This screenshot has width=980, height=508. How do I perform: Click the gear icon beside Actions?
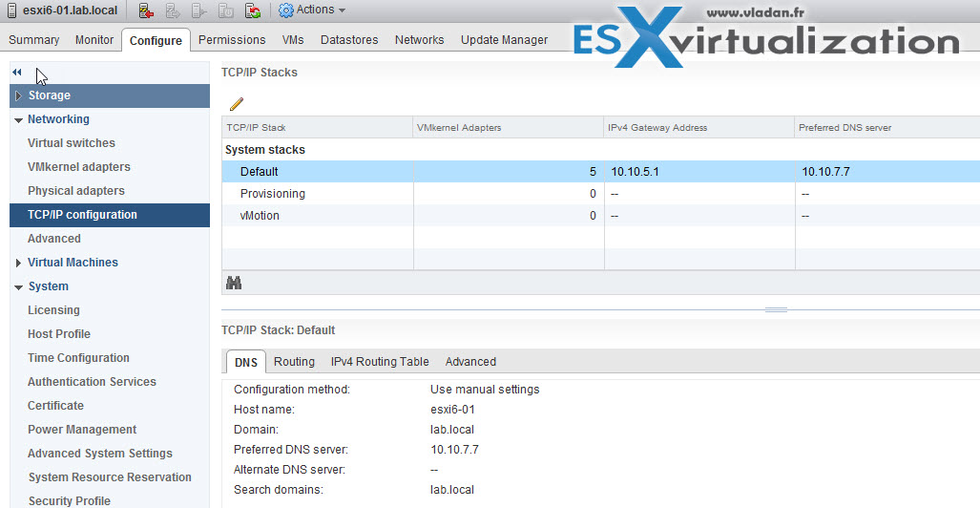click(x=285, y=10)
